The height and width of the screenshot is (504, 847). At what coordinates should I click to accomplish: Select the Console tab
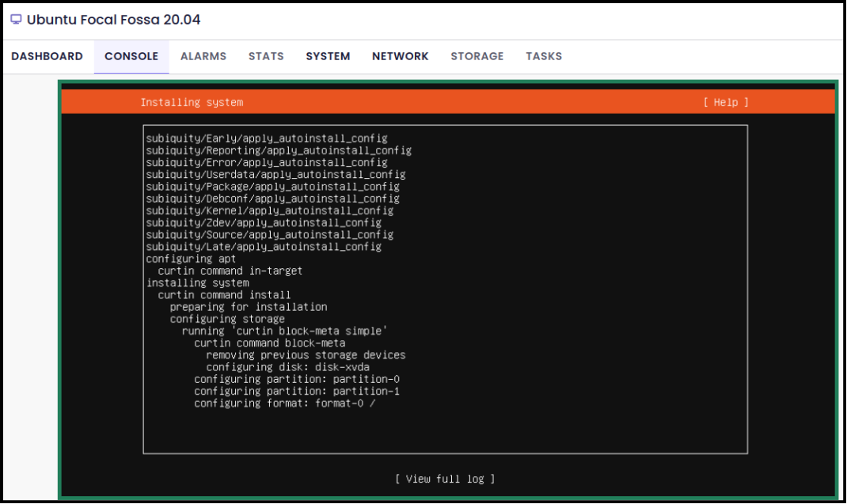(131, 56)
